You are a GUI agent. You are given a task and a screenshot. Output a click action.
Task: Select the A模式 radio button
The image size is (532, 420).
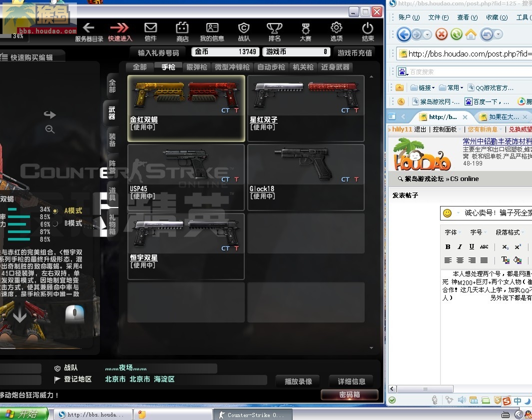[55, 211]
